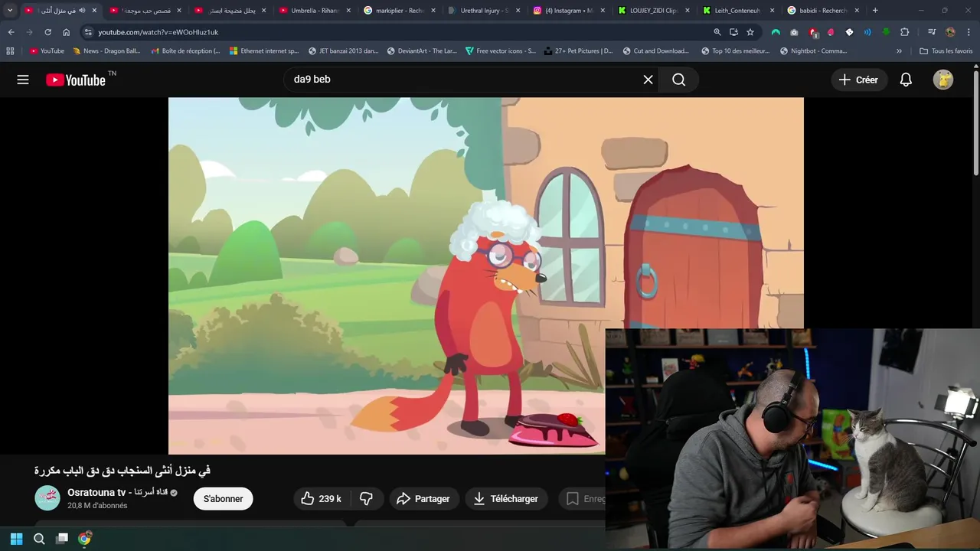This screenshot has width=980, height=551.
Task: Dislike the video
Action: click(367, 498)
